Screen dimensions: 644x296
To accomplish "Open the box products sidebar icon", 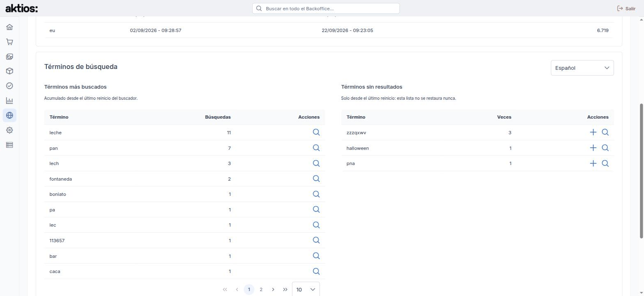I will (x=9, y=71).
